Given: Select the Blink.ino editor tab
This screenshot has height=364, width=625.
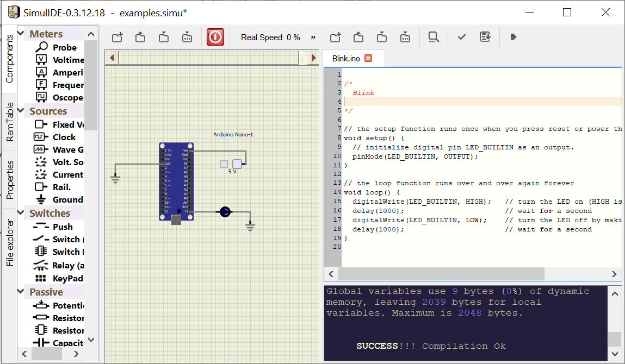Looking at the screenshot, I should click(346, 59).
